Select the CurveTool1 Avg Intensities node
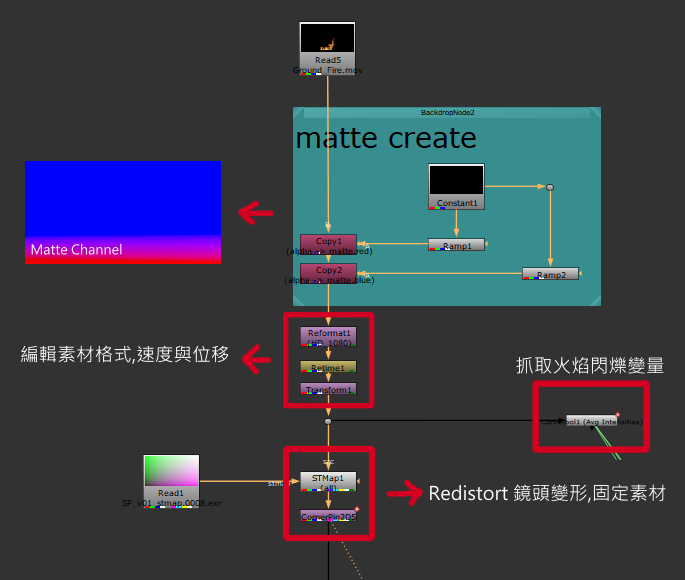The height and width of the screenshot is (580, 685). [x=591, y=421]
